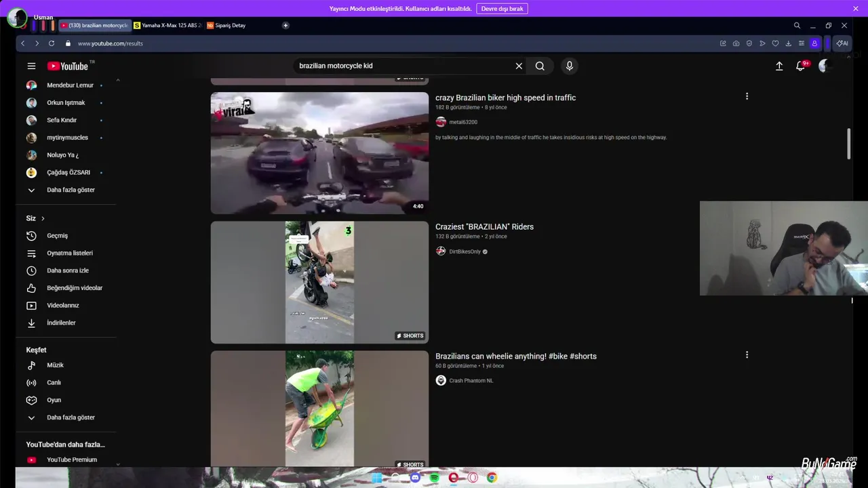Open Beğendiğim videolar liked videos
Image resolution: width=868 pixels, height=488 pixels.
75,288
